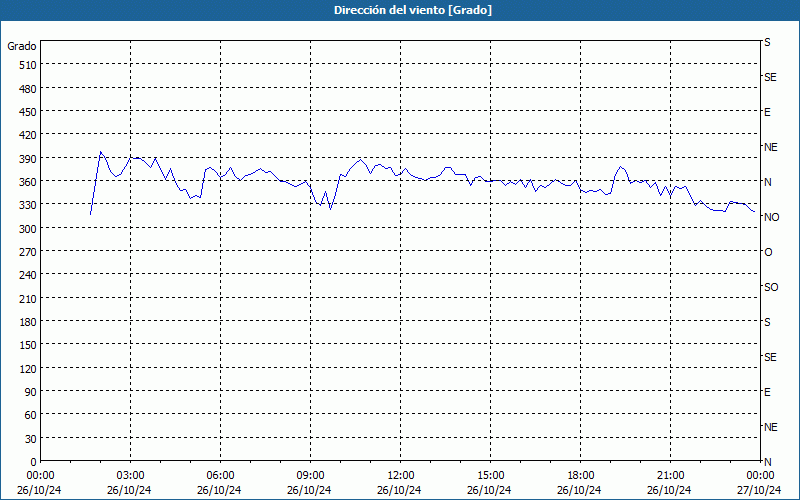Viewport: 800px width, 500px height.
Task: Click the 15:00 time axis label
Action: (x=491, y=476)
